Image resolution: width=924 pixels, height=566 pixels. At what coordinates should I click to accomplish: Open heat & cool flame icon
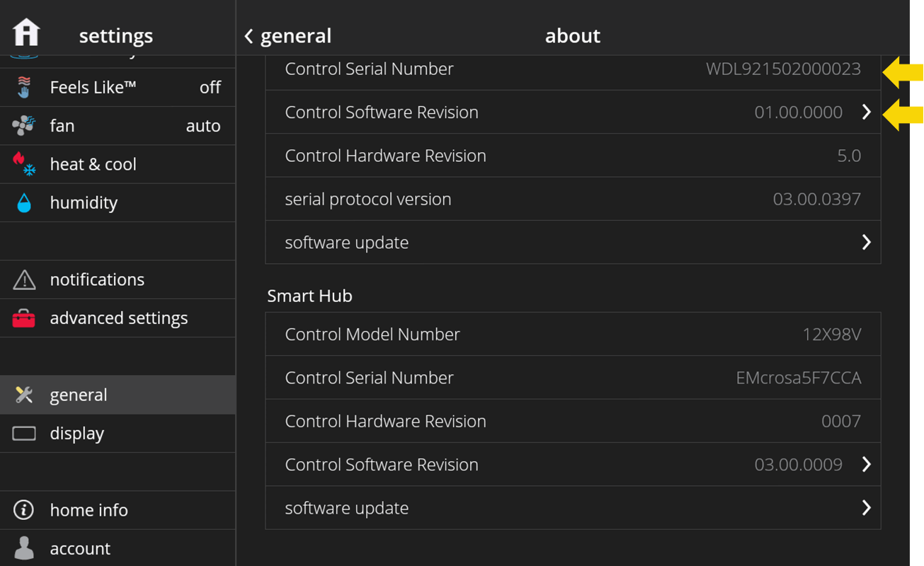24,164
